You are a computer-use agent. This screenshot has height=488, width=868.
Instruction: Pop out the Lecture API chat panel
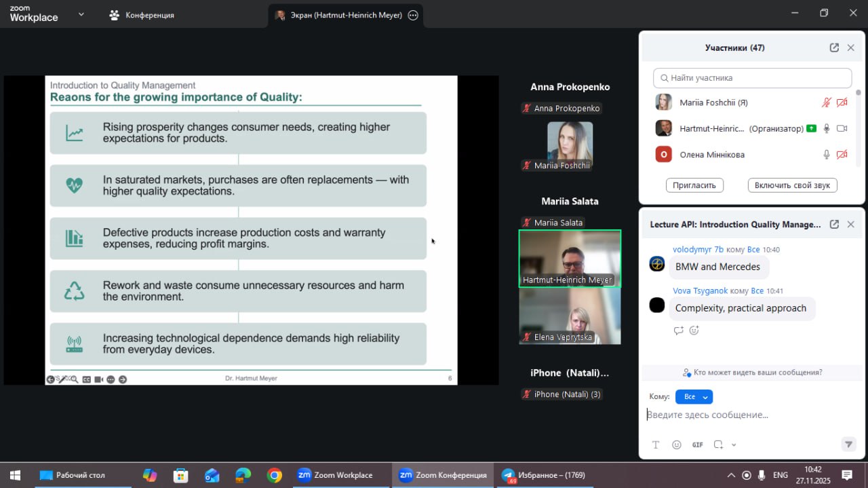834,224
